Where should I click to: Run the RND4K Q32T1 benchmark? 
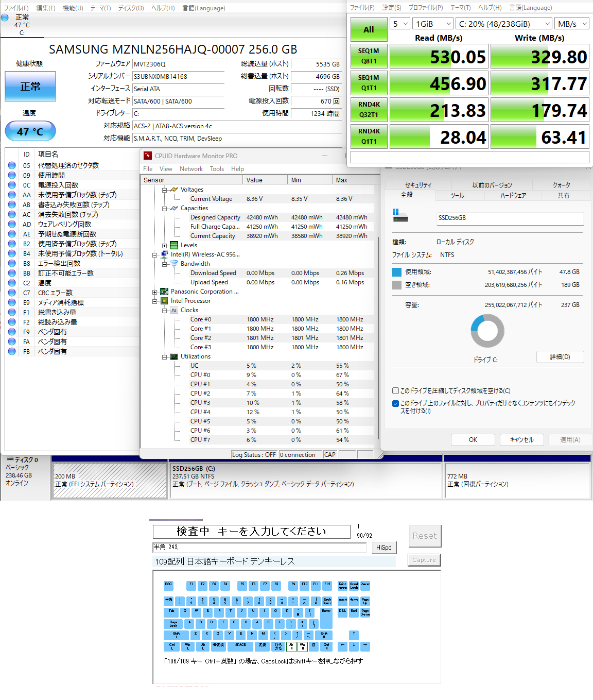pos(369,110)
